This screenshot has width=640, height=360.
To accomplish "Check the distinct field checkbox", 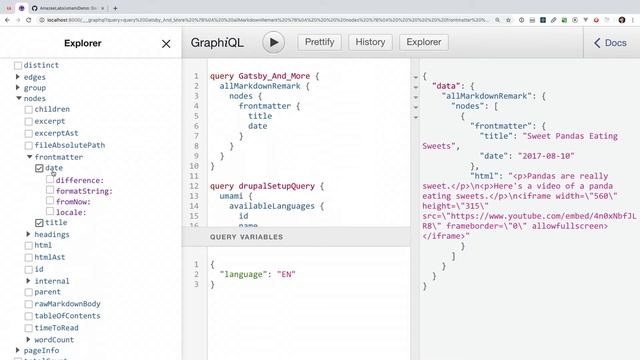I will 18,65.
